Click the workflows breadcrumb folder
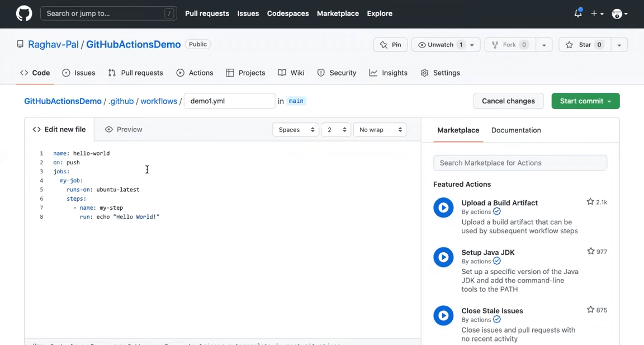 (x=159, y=101)
